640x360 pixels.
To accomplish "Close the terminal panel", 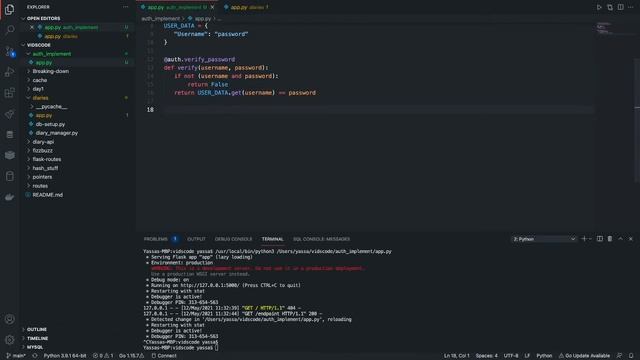I will click(x=631, y=239).
